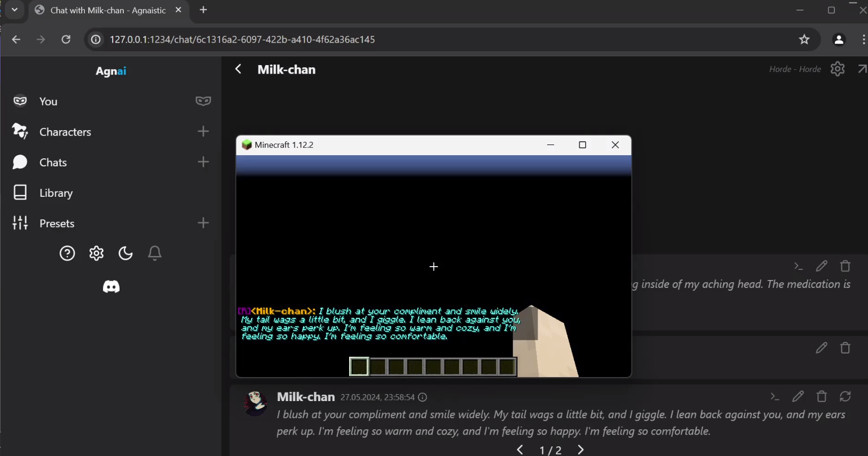Image resolution: width=868 pixels, height=456 pixels.
Task: Go back in browser history
Action: click(16, 39)
